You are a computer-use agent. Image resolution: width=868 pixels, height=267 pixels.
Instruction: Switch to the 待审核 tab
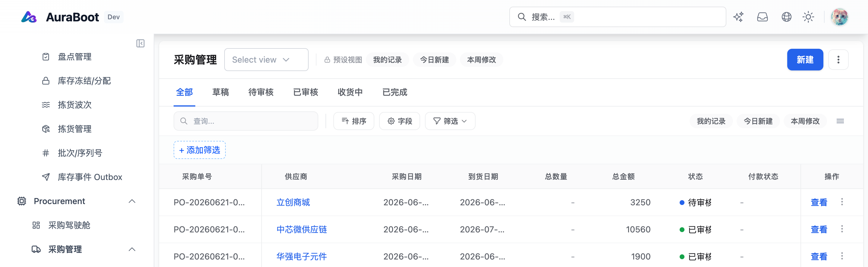coord(261,92)
